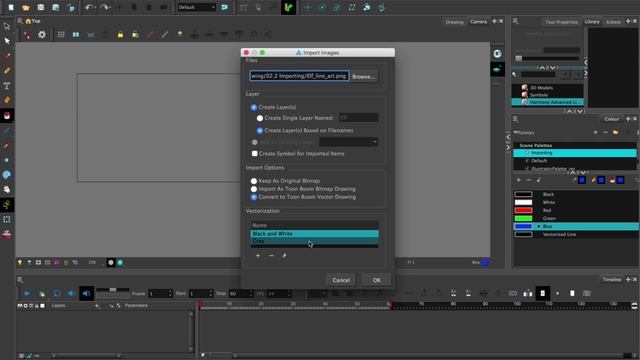Open the Timeline panel menu icon
The image size is (640, 360).
(20, 280)
